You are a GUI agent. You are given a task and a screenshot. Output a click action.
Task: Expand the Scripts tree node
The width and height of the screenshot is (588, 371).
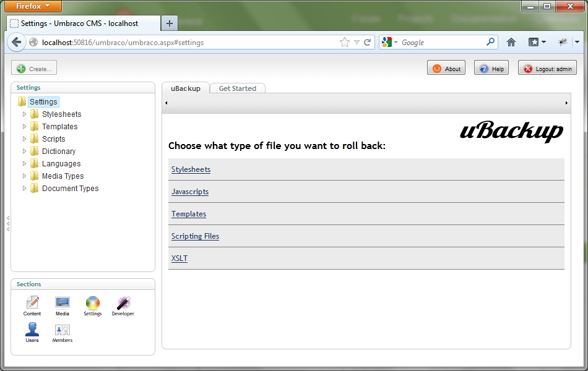coord(24,139)
